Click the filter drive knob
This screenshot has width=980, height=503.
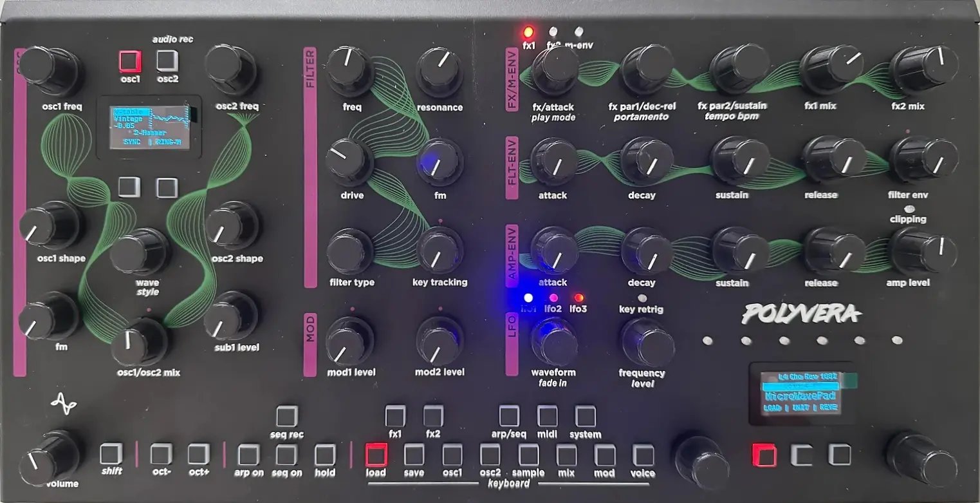(x=350, y=162)
